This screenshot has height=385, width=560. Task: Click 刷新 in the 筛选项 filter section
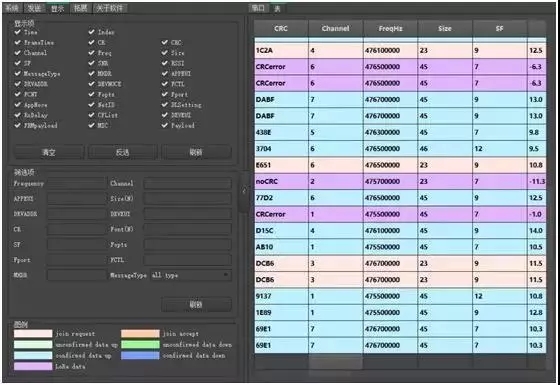click(196, 305)
